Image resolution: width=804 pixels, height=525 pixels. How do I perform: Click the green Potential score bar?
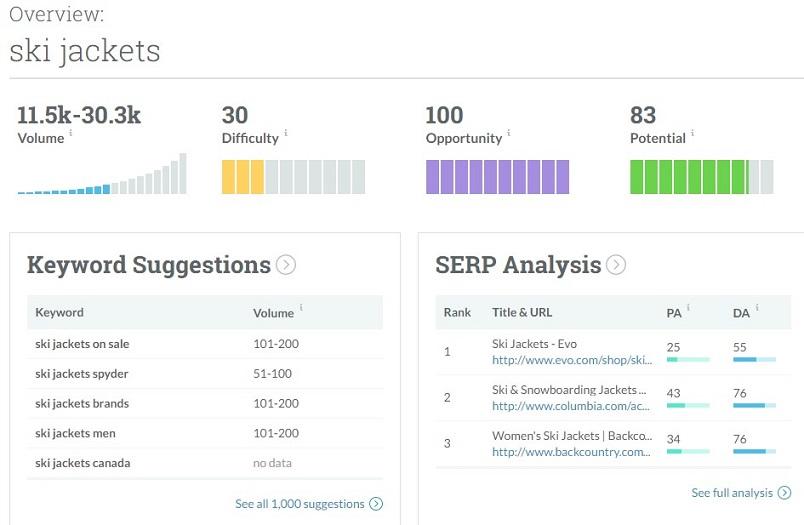pyautogui.click(x=701, y=177)
